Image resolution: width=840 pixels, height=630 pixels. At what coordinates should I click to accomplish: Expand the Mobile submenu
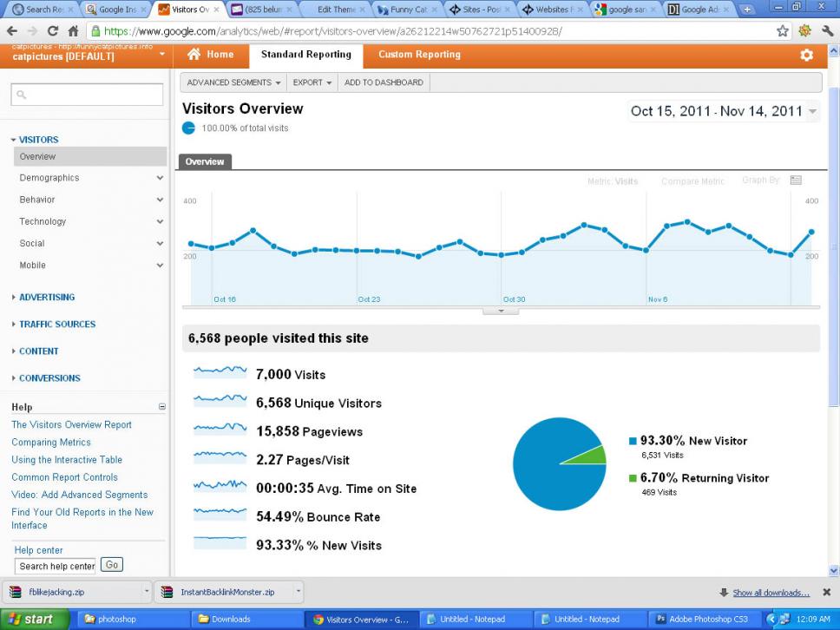coord(160,266)
